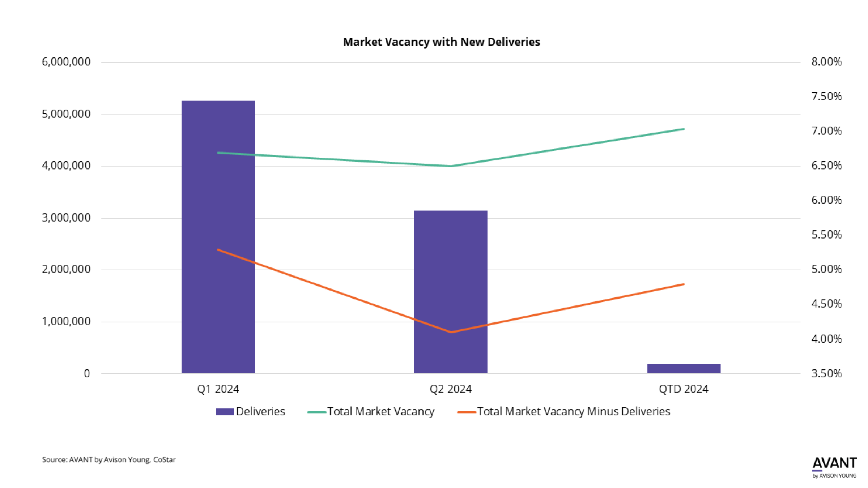Click the '0' left axis value

(87, 373)
